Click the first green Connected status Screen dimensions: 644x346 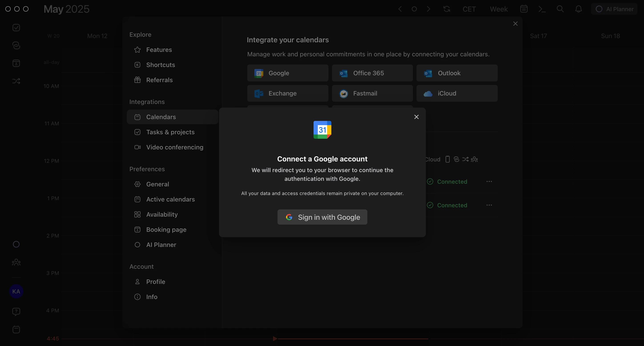point(447,181)
